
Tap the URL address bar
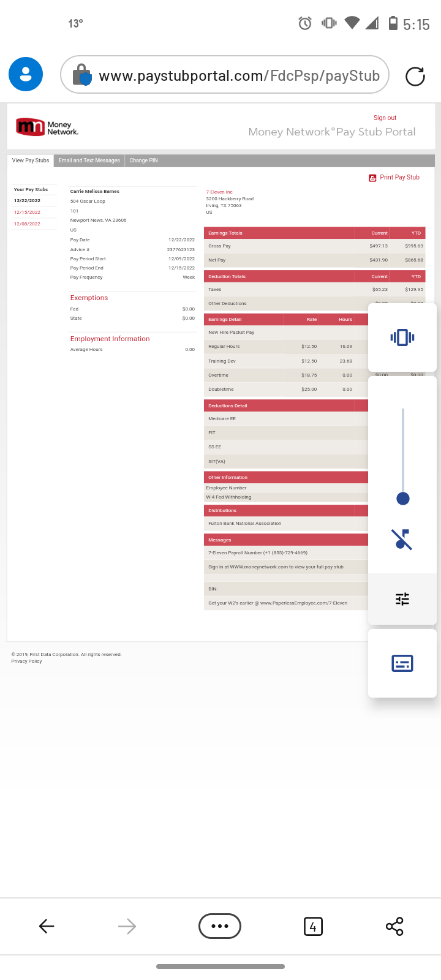click(239, 76)
